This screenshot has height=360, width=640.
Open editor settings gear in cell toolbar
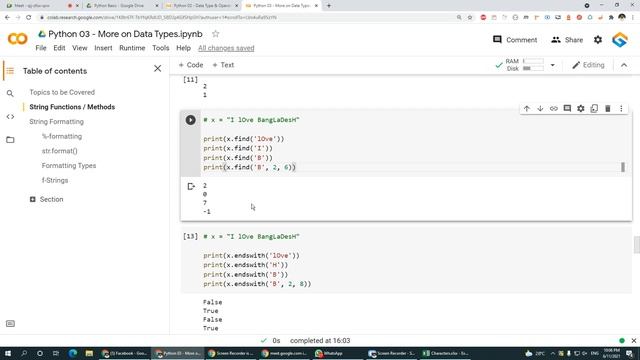click(580, 109)
